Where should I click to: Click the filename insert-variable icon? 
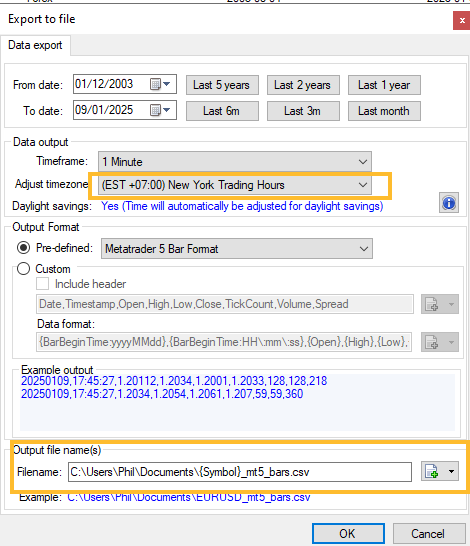click(x=432, y=471)
